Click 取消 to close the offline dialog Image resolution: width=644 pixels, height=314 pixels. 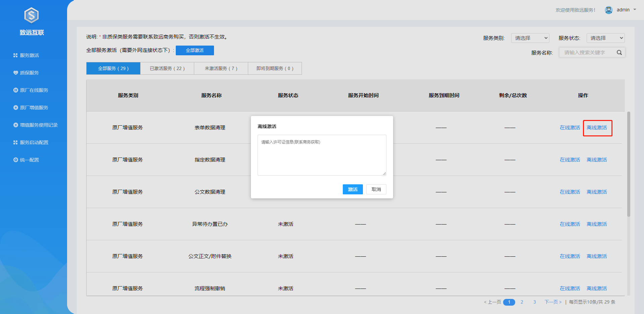click(376, 189)
